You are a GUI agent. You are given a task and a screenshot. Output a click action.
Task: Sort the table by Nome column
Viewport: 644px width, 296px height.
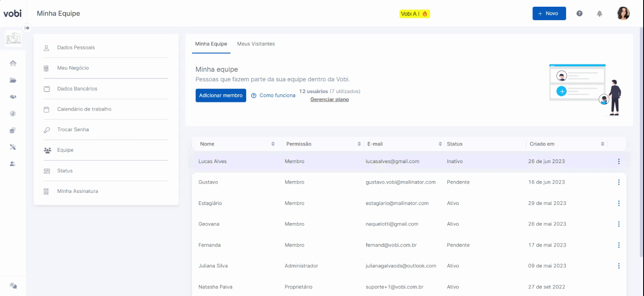tap(273, 144)
